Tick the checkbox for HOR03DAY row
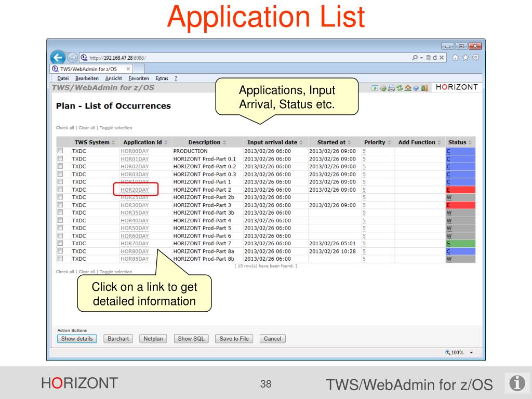The width and height of the screenshot is (532, 399). pos(60,174)
